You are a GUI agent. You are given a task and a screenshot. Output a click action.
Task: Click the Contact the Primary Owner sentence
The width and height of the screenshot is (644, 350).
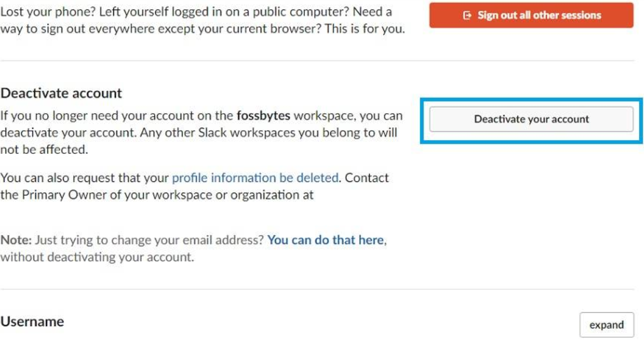(195, 186)
